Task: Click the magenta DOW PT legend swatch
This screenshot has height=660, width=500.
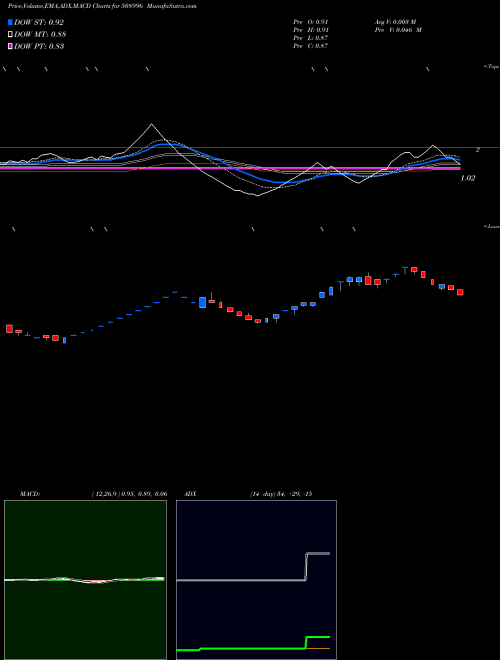Action: (10, 46)
